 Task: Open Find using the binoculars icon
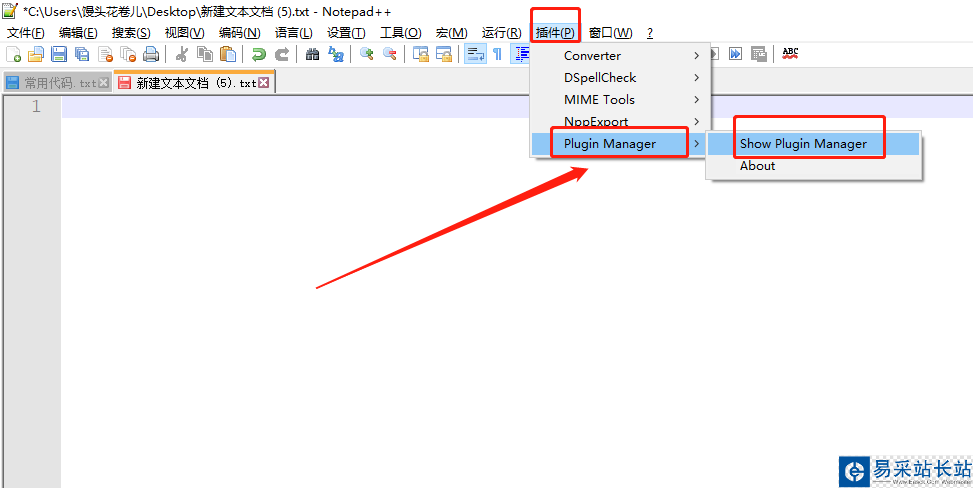coord(313,55)
